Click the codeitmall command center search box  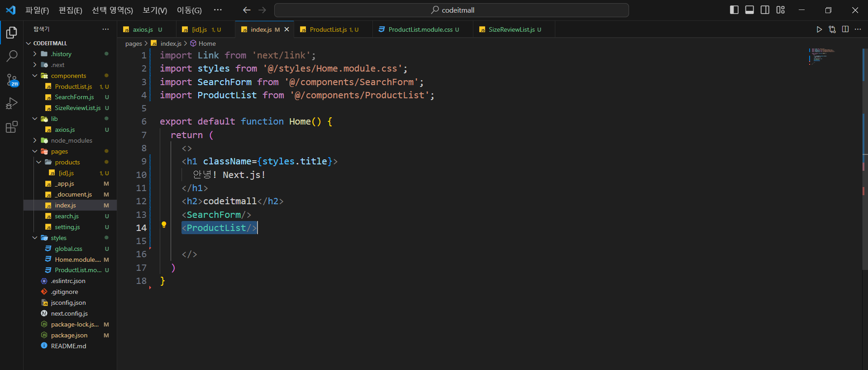pos(451,10)
